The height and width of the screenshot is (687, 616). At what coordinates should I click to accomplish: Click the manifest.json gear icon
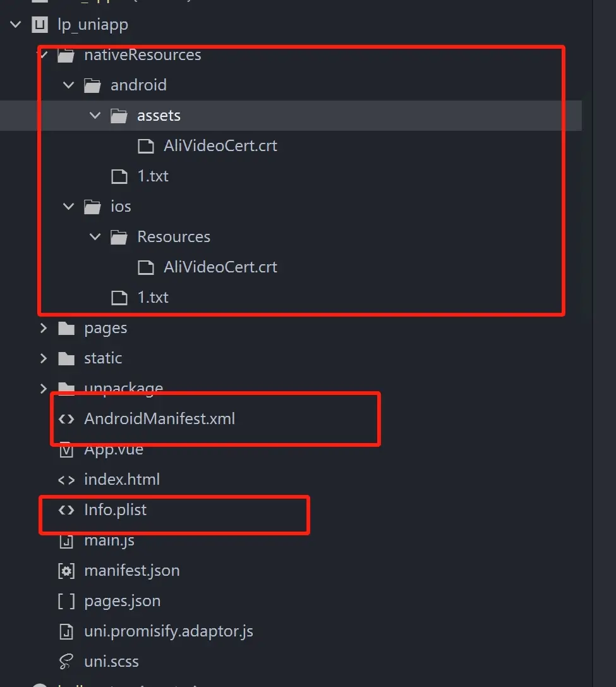point(66,571)
